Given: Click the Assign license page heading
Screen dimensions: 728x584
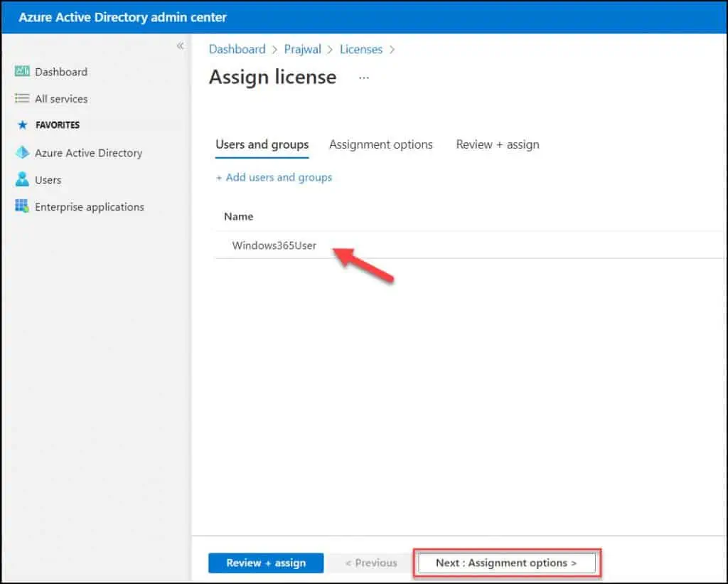Looking at the screenshot, I should 272,77.
